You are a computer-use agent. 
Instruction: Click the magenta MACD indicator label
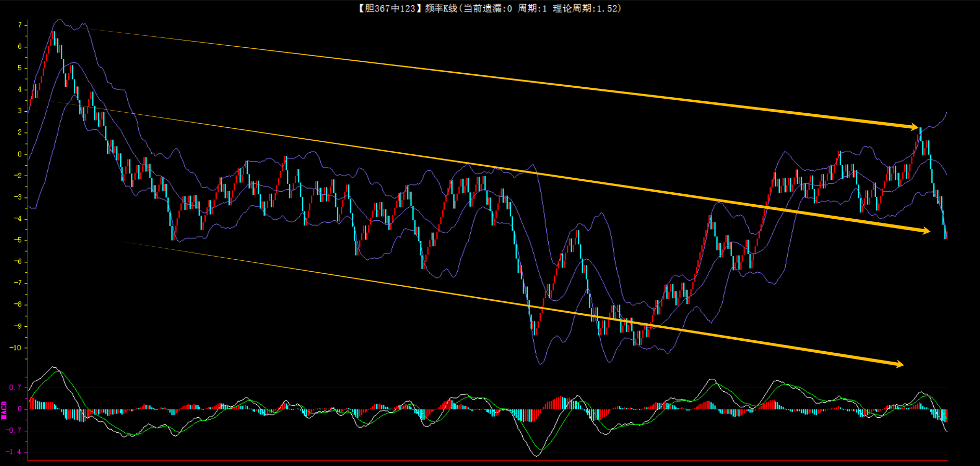coord(4,410)
